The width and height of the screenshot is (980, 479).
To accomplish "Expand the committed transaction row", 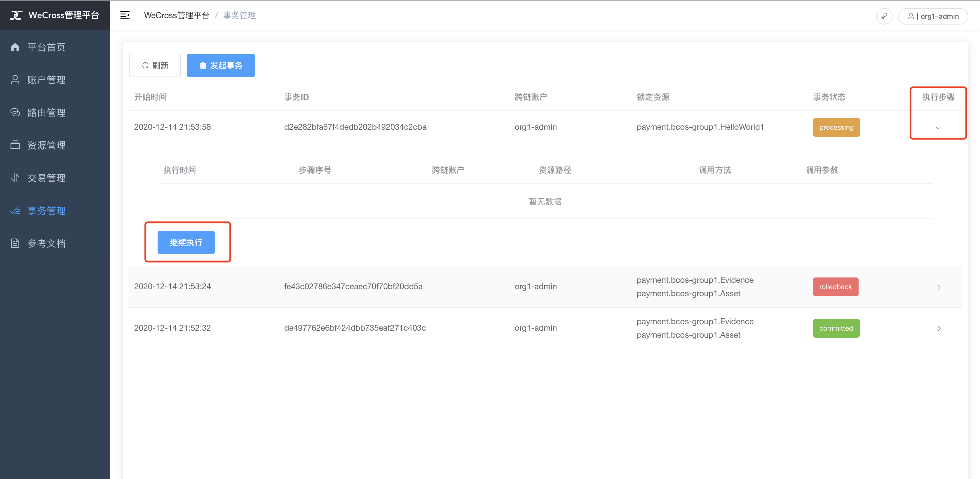I will (x=939, y=329).
